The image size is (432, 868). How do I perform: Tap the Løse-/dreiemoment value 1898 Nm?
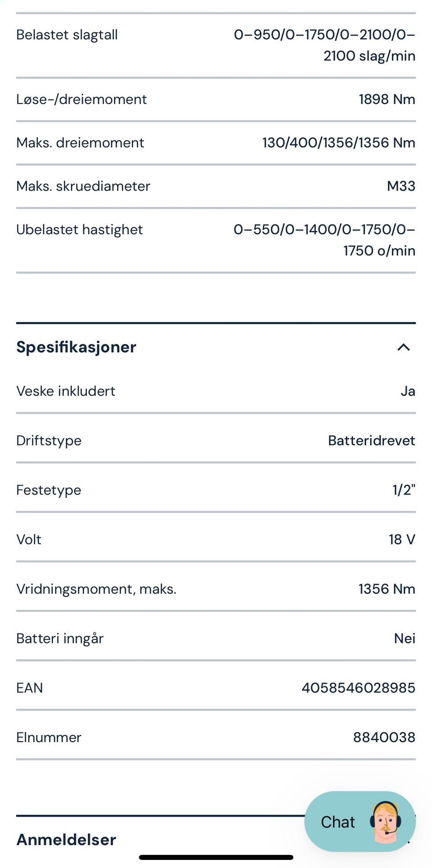point(387,99)
